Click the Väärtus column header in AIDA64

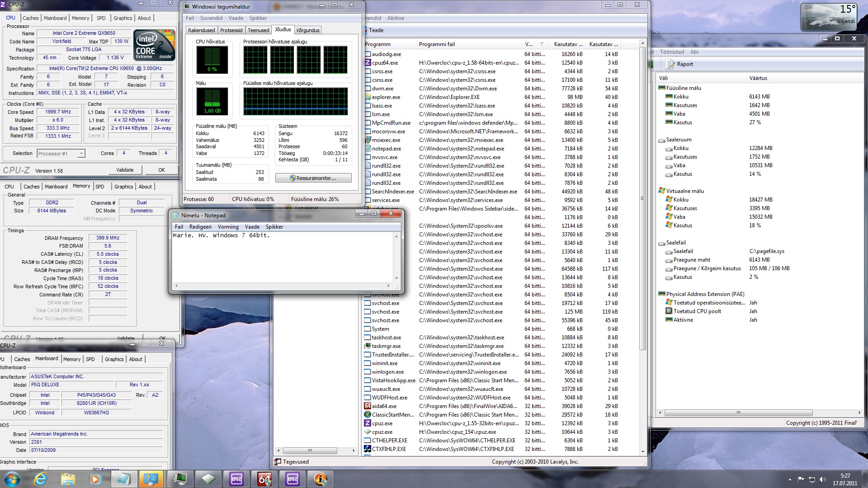[x=805, y=78]
